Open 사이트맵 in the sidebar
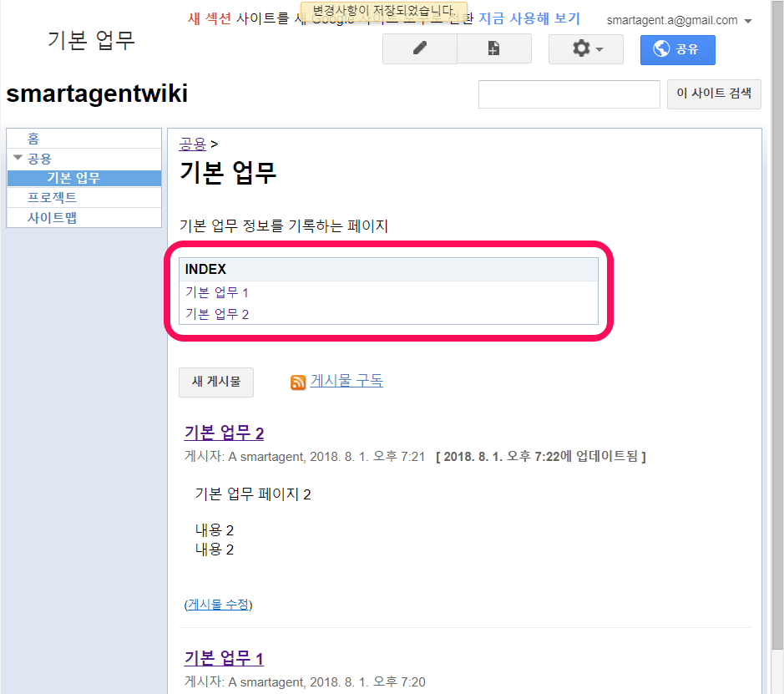This screenshot has height=694, width=784. click(x=52, y=217)
